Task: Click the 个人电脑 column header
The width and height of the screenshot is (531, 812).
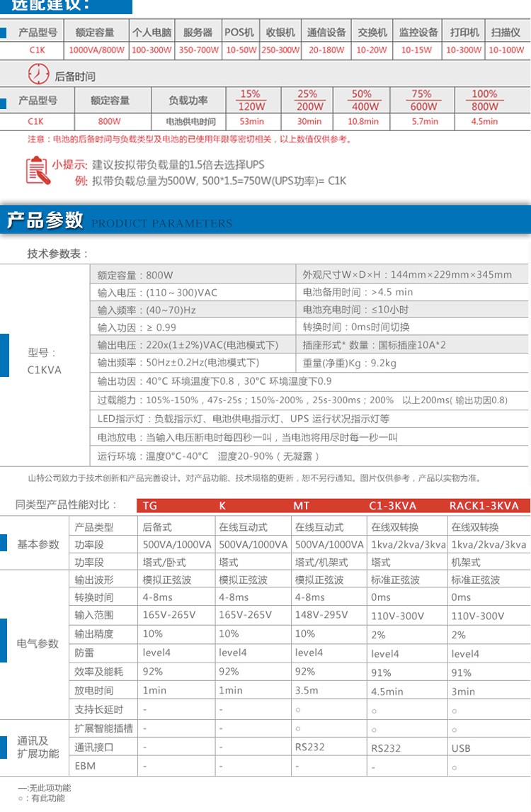Action: coord(152,32)
